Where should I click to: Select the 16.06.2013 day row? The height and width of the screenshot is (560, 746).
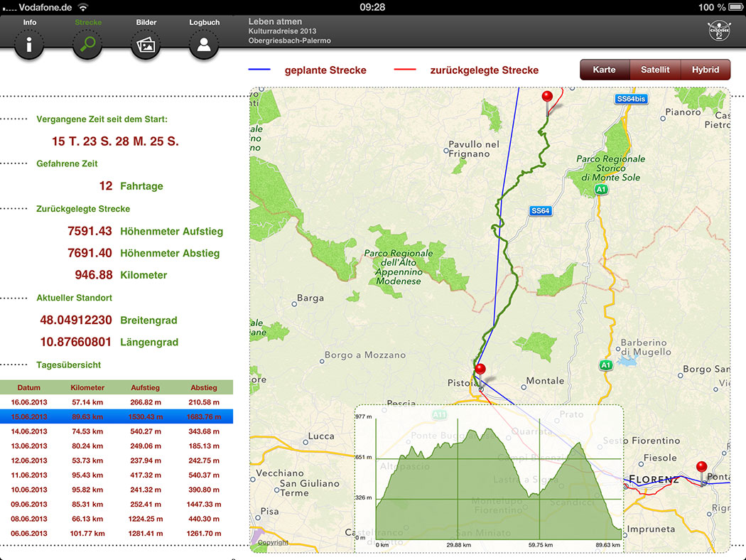tap(117, 402)
